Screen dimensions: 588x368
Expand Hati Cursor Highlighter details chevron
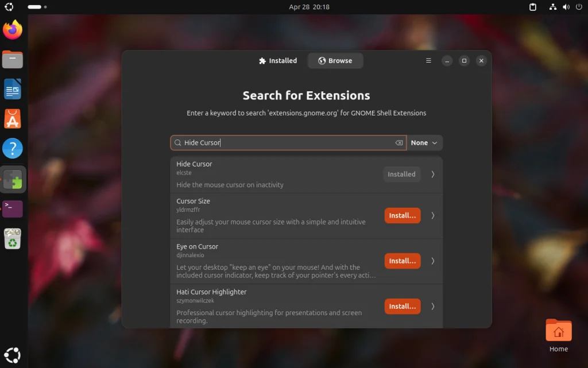pos(433,306)
